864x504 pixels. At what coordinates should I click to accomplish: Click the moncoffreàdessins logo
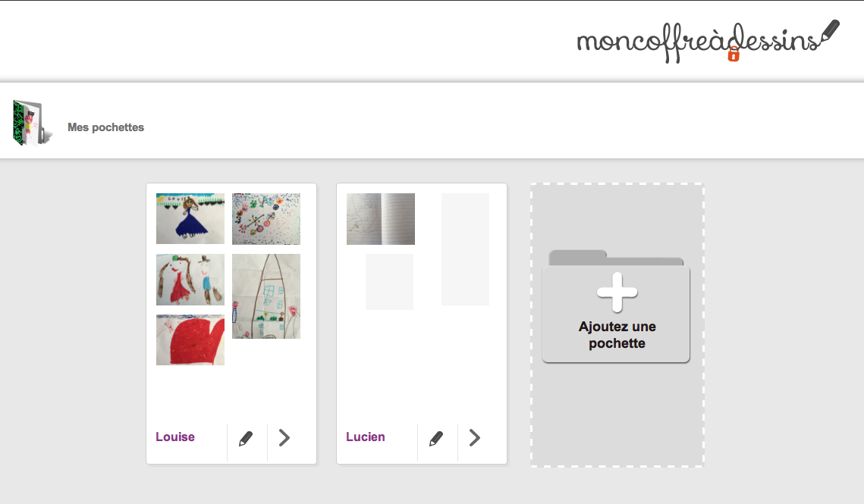click(708, 42)
